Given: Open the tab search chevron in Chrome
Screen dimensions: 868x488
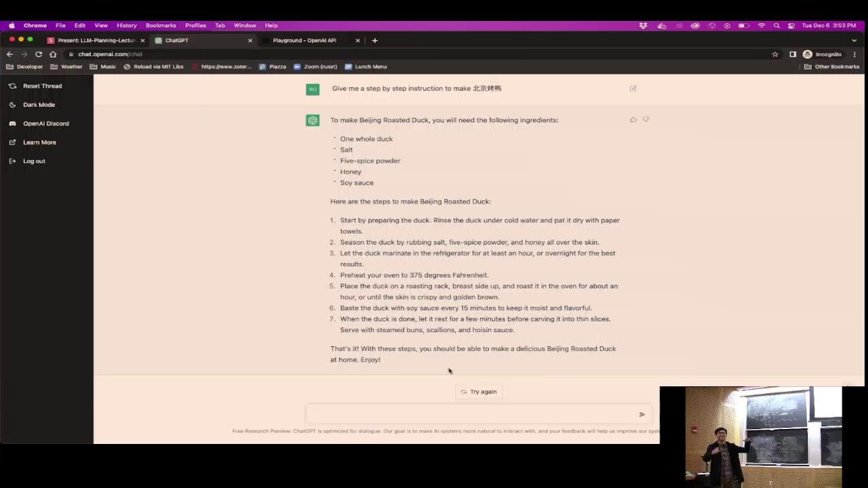Looking at the screenshot, I should coord(854,40).
